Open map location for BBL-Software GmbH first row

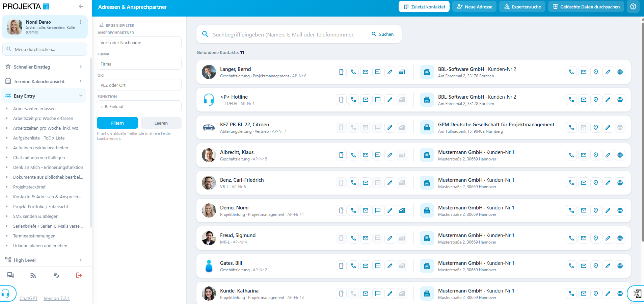596,72
